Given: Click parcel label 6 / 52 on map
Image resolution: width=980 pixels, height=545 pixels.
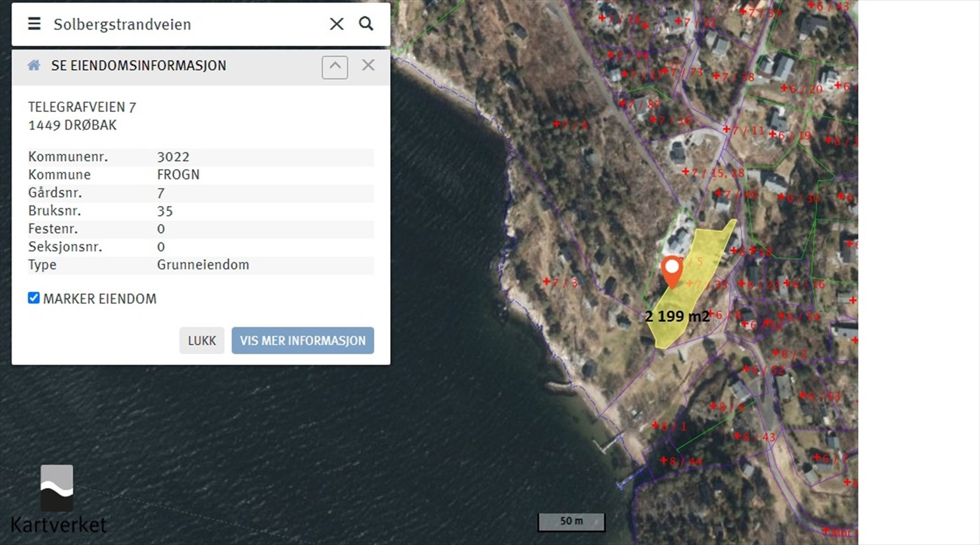Looking at the screenshot, I should (x=763, y=370).
